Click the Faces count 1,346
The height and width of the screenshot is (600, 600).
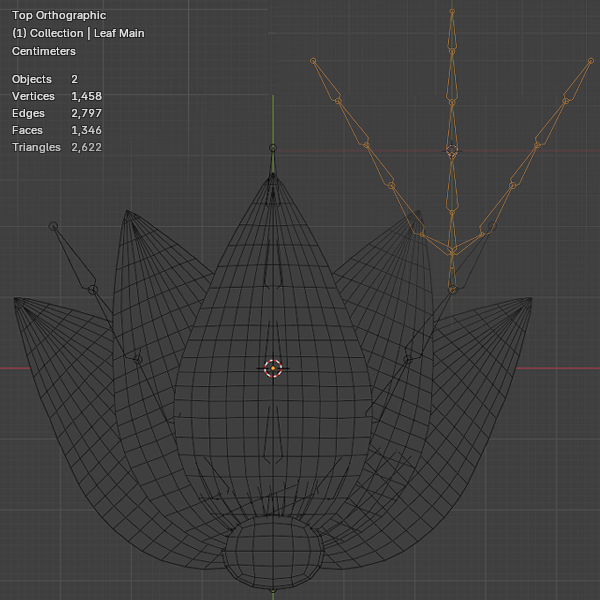(x=86, y=130)
